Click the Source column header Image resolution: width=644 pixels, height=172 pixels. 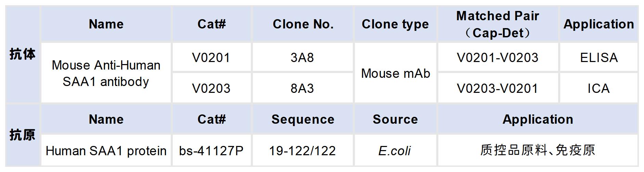(395, 119)
